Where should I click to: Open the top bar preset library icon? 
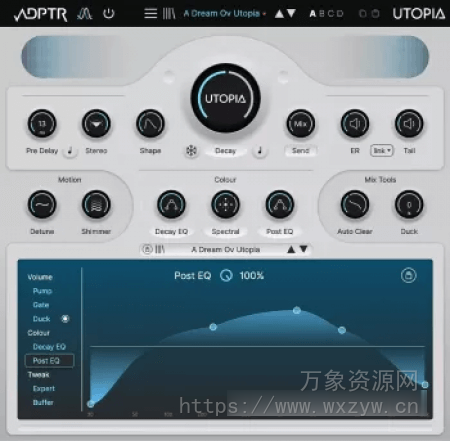tap(169, 14)
